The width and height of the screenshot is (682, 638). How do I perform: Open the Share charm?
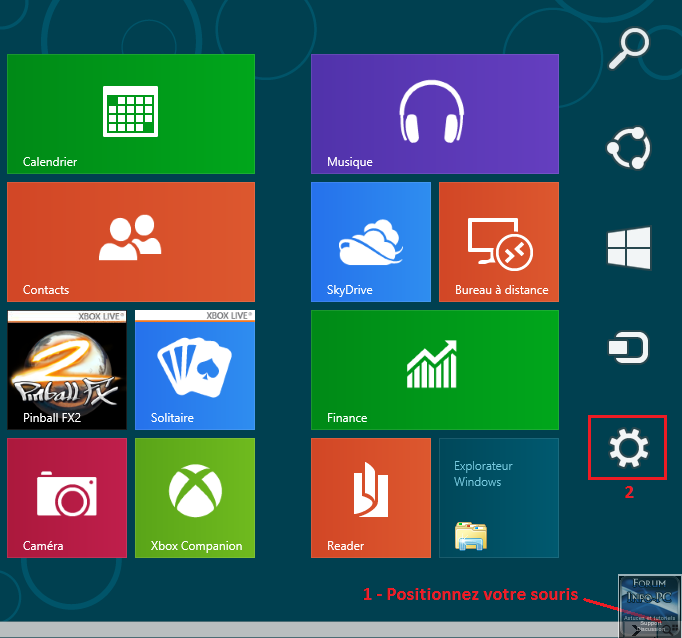pyautogui.click(x=628, y=147)
